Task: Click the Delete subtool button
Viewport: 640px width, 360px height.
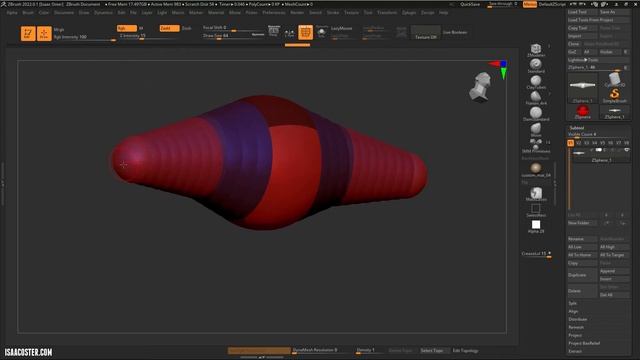Action: tap(582, 291)
